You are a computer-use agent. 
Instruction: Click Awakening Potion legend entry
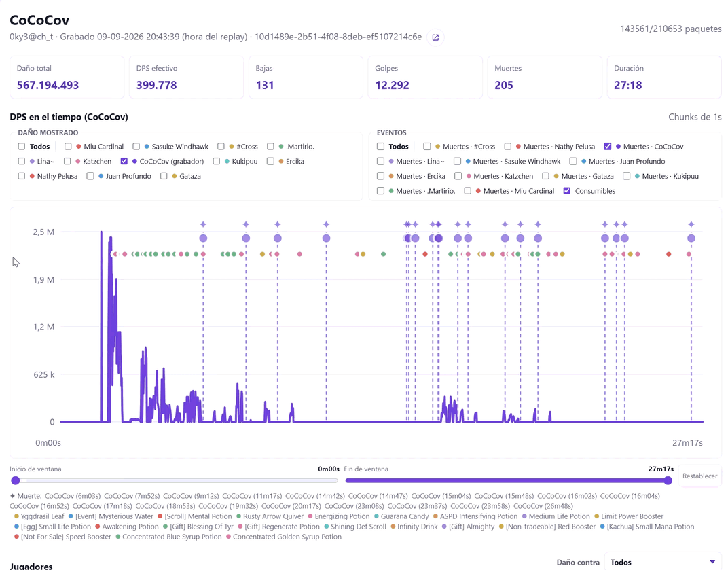(x=127, y=527)
